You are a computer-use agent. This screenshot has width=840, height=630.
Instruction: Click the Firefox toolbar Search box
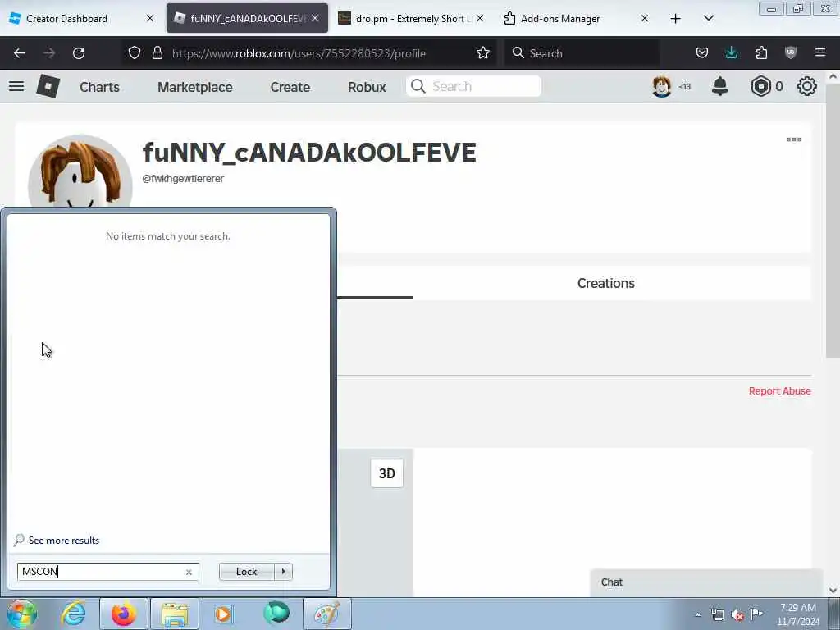(x=582, y=53)
